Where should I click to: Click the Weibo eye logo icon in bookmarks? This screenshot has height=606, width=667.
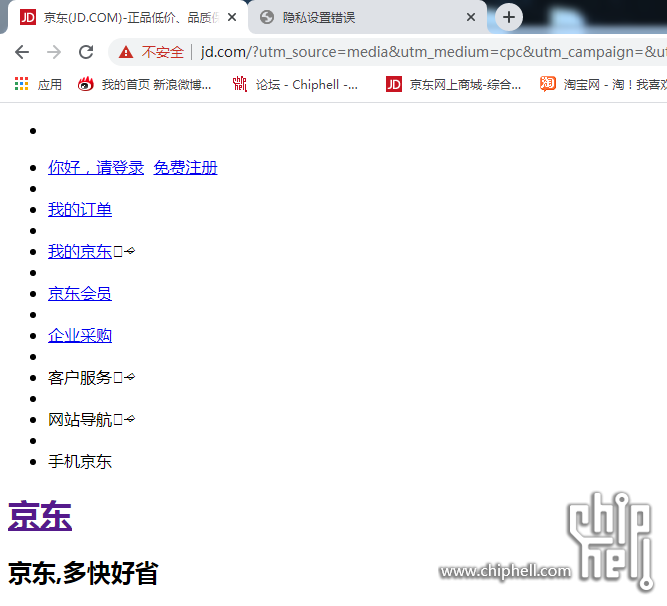click(86, 84)
